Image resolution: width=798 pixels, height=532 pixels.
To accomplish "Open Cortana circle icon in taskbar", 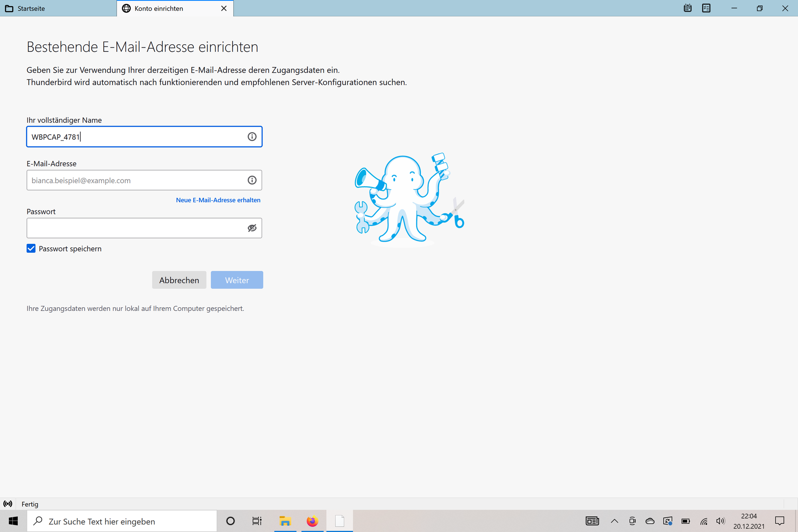I will [231, 521].
